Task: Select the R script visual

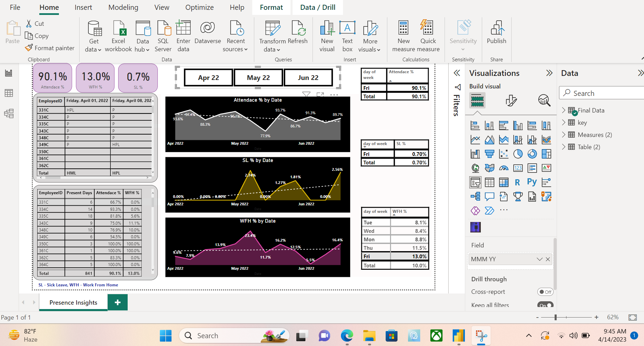Action: click(x=517, y=182)
